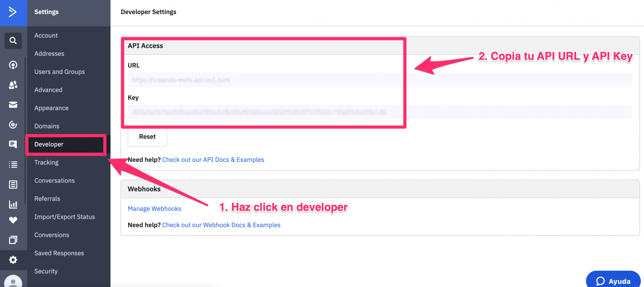Screen dimensions: 644x287
Task: Expand the Webhooks section
Action: click(x=144, y=189)
